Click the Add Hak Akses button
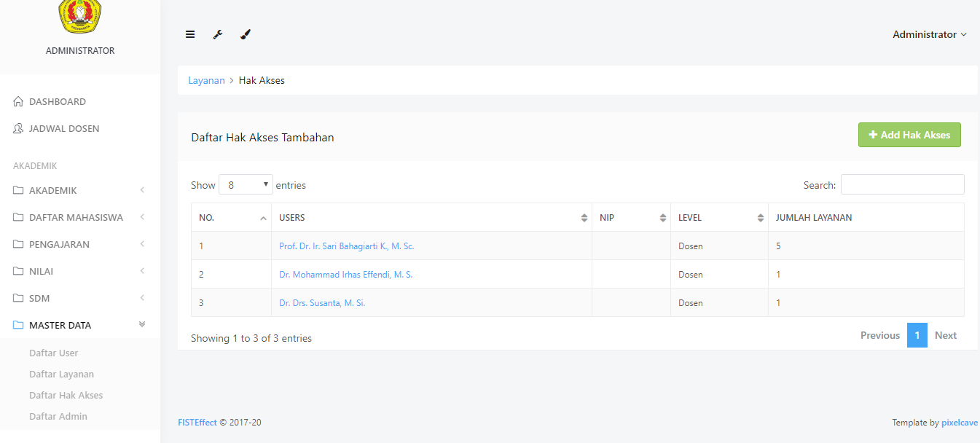 [x=909, y=135]
